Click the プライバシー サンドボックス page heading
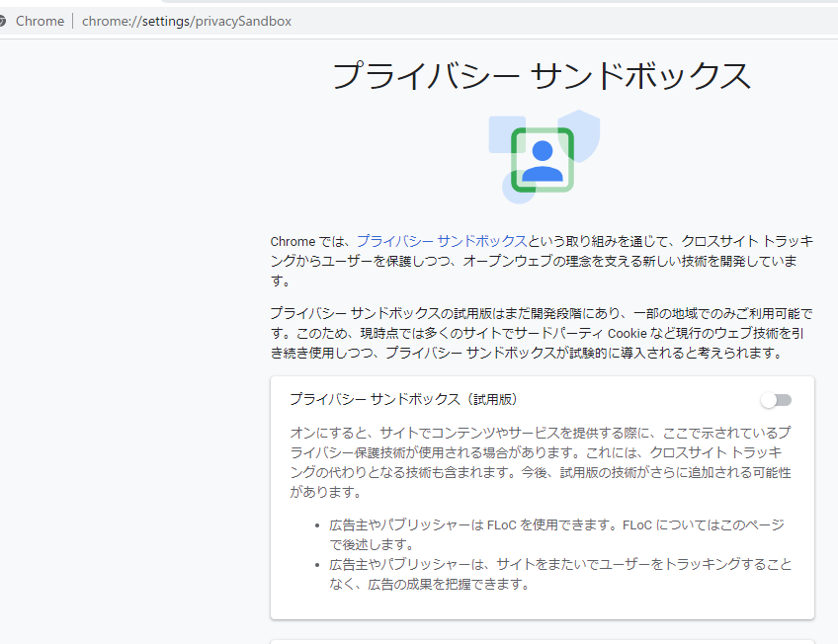 click(542, 76)
